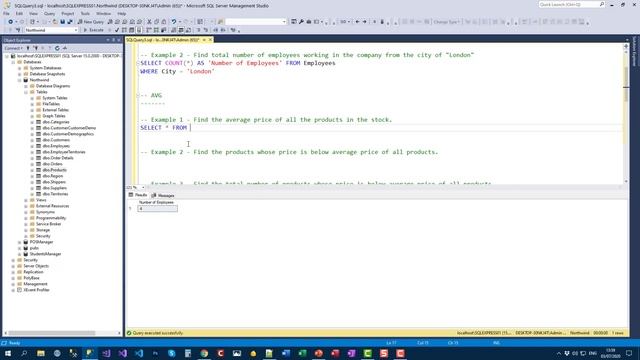
Task: Collapse the Tables folder node
Action: click(26, 92)
